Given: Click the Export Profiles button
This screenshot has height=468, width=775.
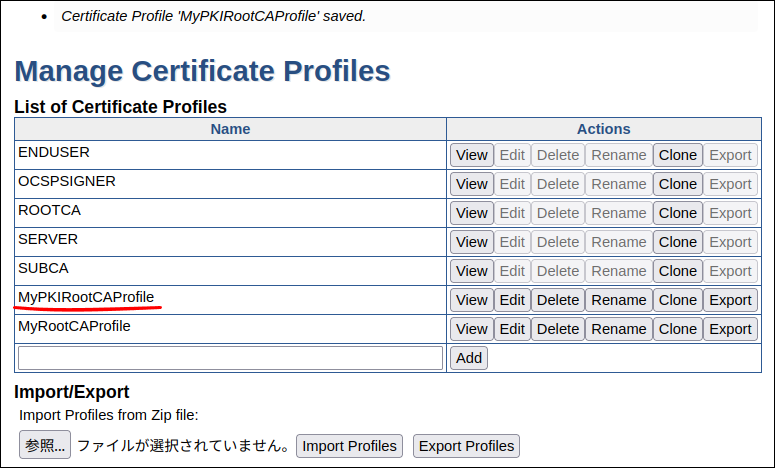Looking at the screenshot, I should click(466, 446).
